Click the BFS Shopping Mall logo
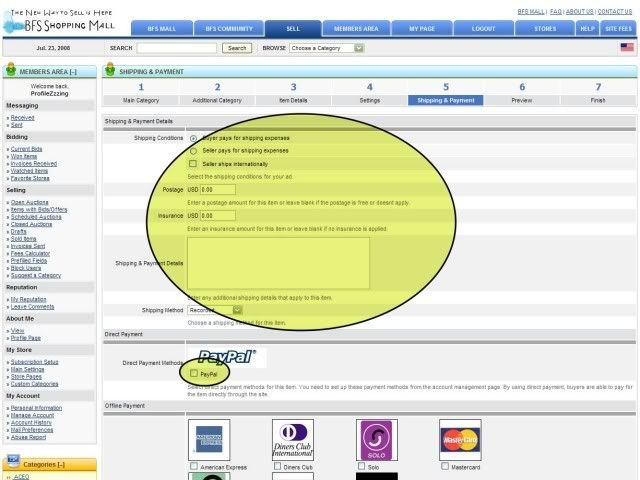Screen dimensions: 640x480 pos(59,21)
